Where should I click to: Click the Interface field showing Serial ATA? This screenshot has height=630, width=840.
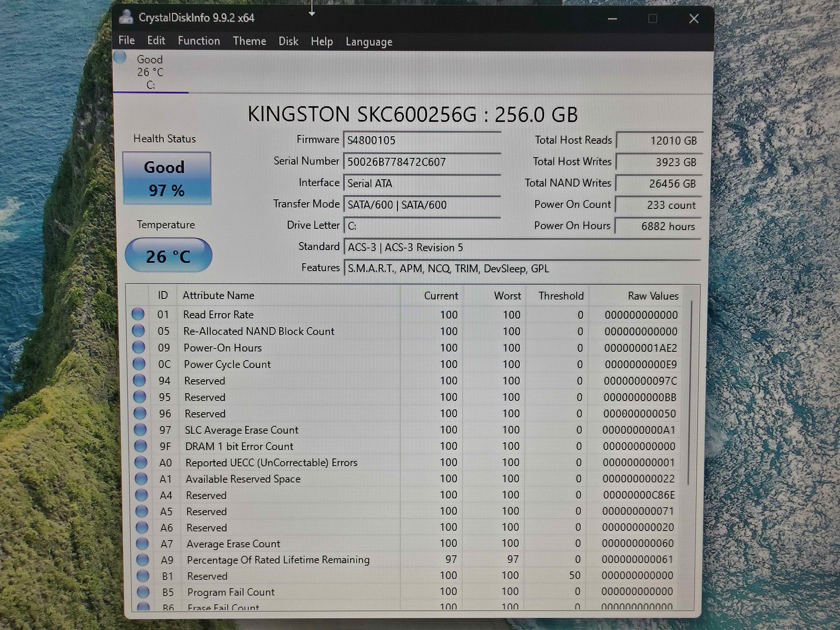coord(422,183)
